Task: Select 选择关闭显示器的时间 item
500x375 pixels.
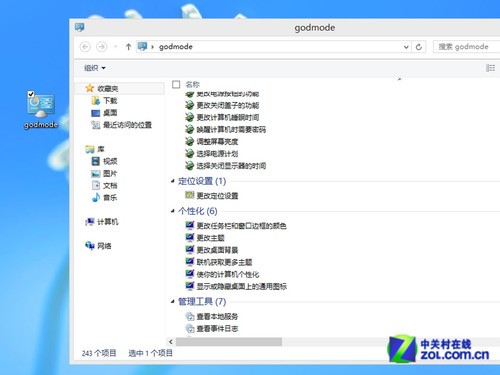Action: tap(231, 166)
